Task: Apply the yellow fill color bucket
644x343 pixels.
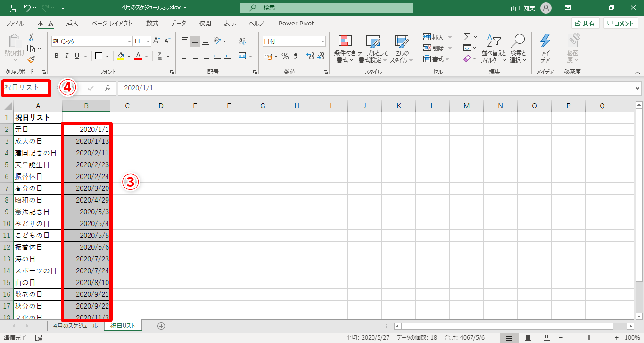Action: pyautogui.click(x=121, y=56)
